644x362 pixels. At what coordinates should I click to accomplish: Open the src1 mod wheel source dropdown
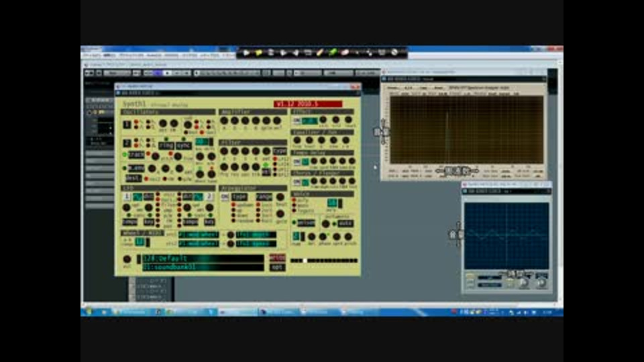[x=199, y=235]
